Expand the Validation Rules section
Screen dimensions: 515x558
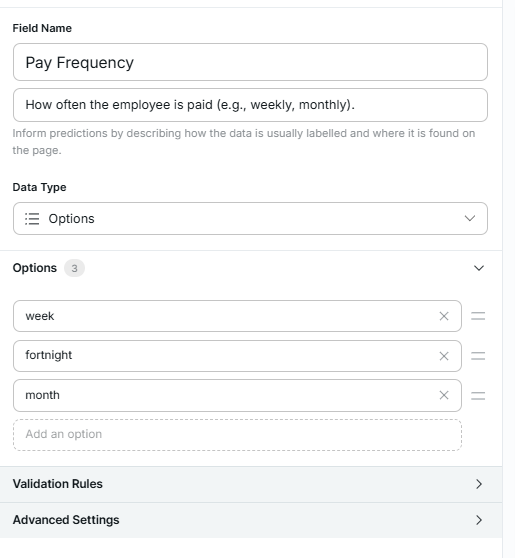pyautogui.click(x=251, y=484)
